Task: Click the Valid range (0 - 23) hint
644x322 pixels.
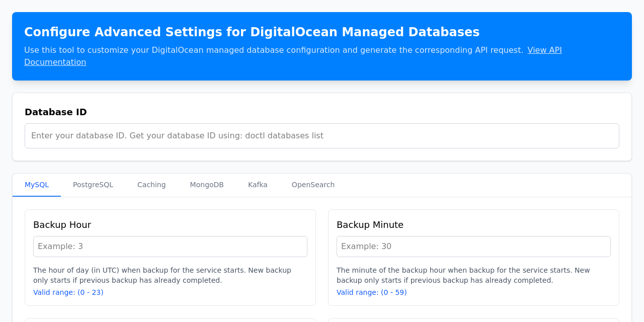Action: [x=68, y=292]
